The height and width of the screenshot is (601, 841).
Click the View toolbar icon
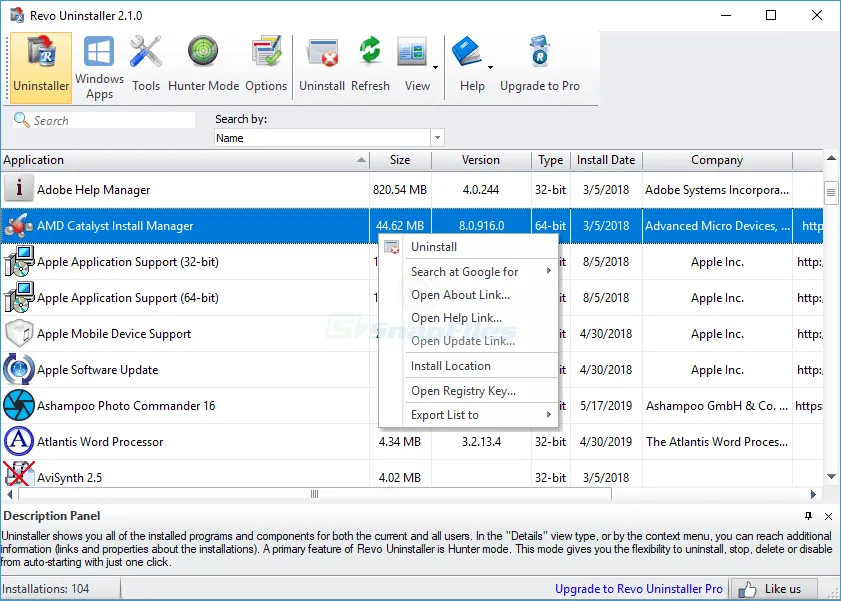(x=412, y=52)
